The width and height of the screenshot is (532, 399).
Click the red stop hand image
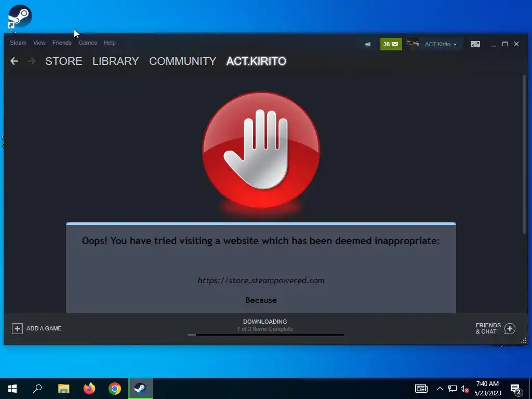click(261, 150)
